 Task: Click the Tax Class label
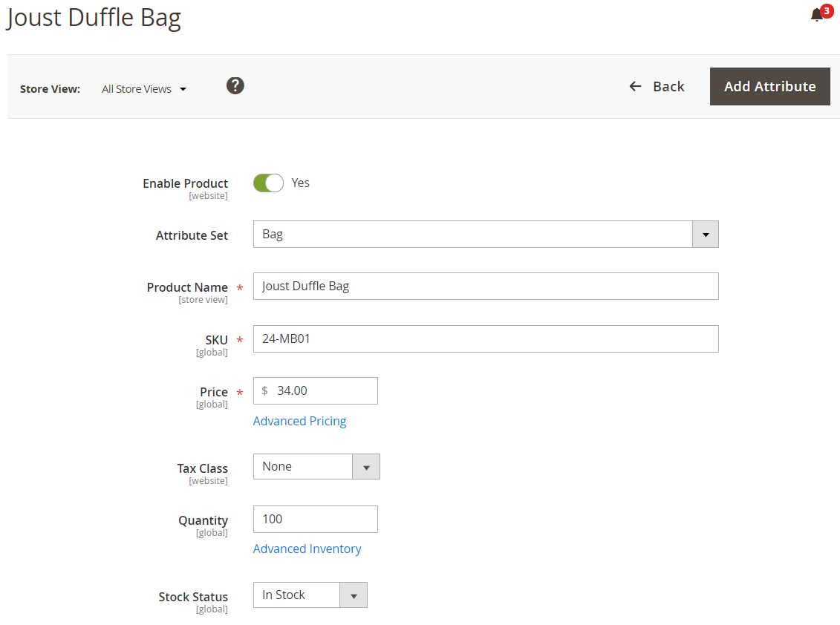point(203,468)
